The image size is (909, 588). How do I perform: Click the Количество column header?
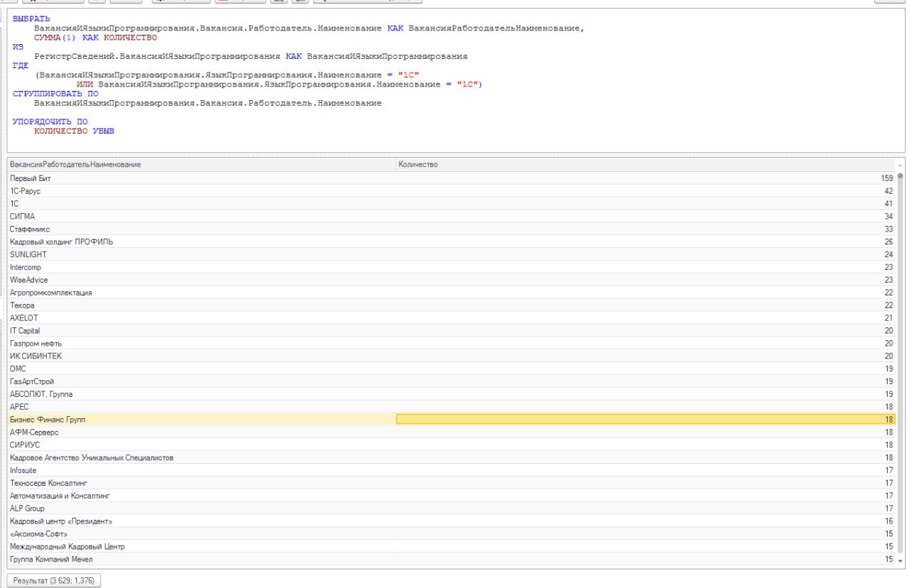(x=645, y=165)
